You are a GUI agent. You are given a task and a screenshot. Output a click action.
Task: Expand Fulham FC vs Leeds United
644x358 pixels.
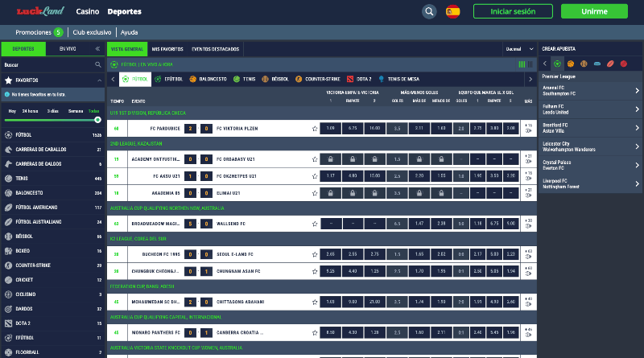[x=590, y=109]
